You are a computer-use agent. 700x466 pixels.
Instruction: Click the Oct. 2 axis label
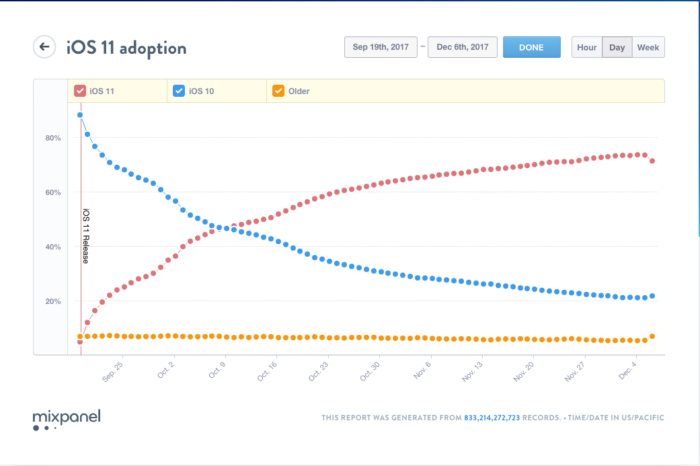click(166, 370)
